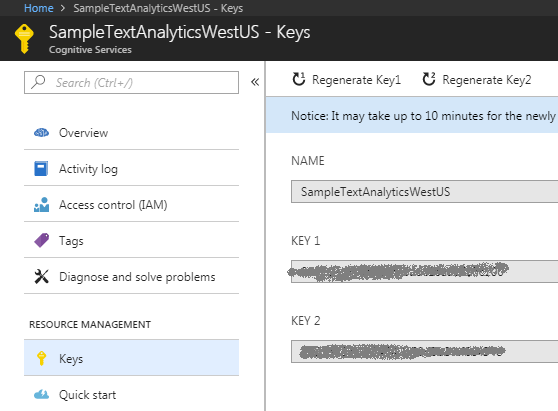Screen dimensions: 558x411
Task: Go to Home breadcrumb link
Action: pos(38,8)
